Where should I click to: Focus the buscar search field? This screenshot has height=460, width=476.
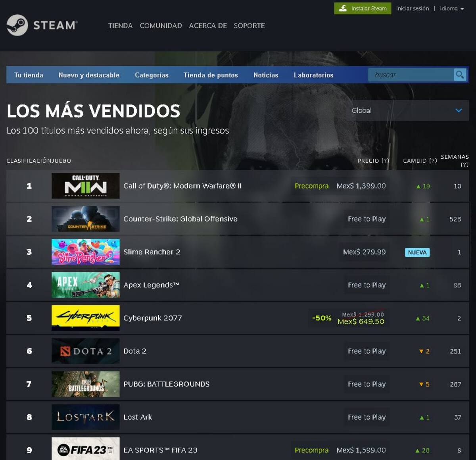pos(411,75)
